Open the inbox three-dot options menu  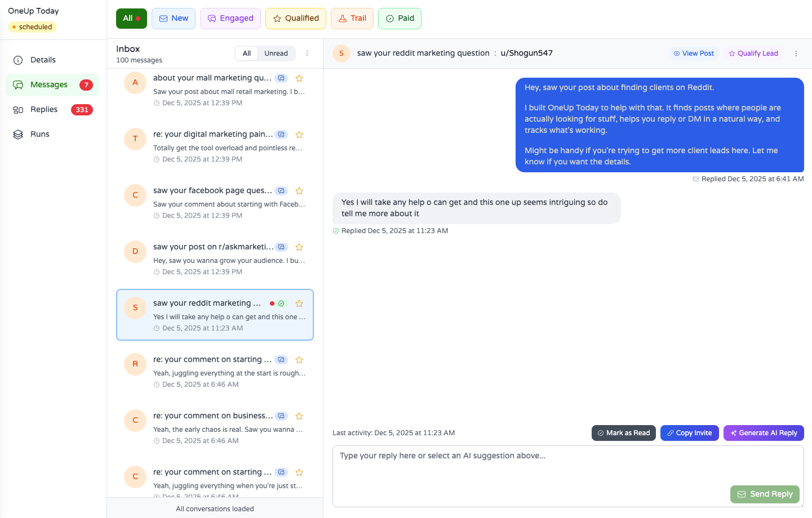point(307,53)
